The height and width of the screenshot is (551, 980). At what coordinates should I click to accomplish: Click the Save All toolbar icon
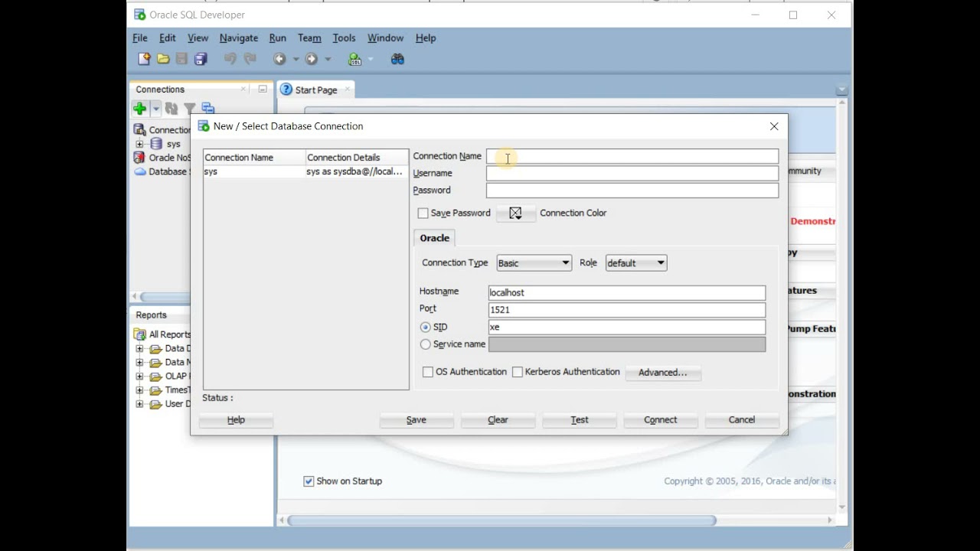click(201, 59)
